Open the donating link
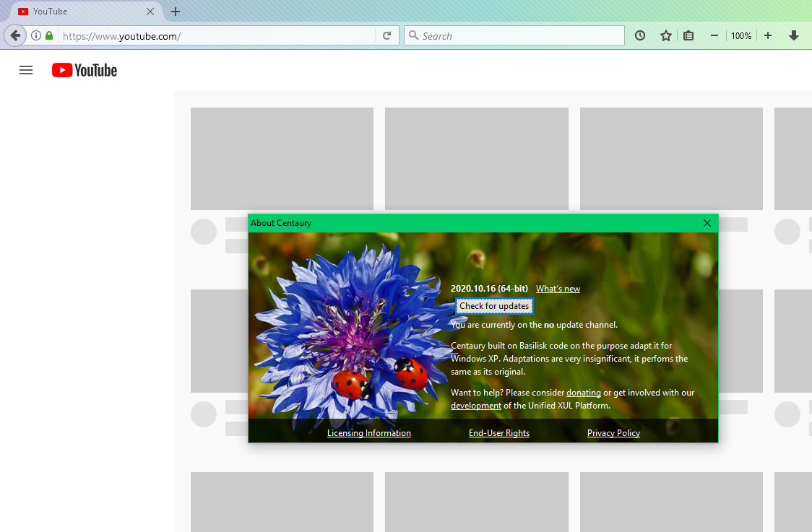 584,393
